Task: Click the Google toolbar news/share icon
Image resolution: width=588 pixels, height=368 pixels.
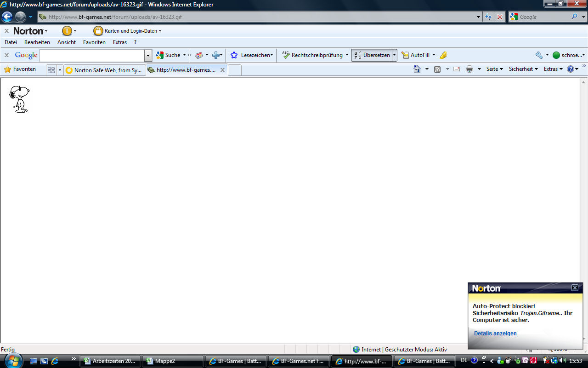Action: (x=199, y=55)
